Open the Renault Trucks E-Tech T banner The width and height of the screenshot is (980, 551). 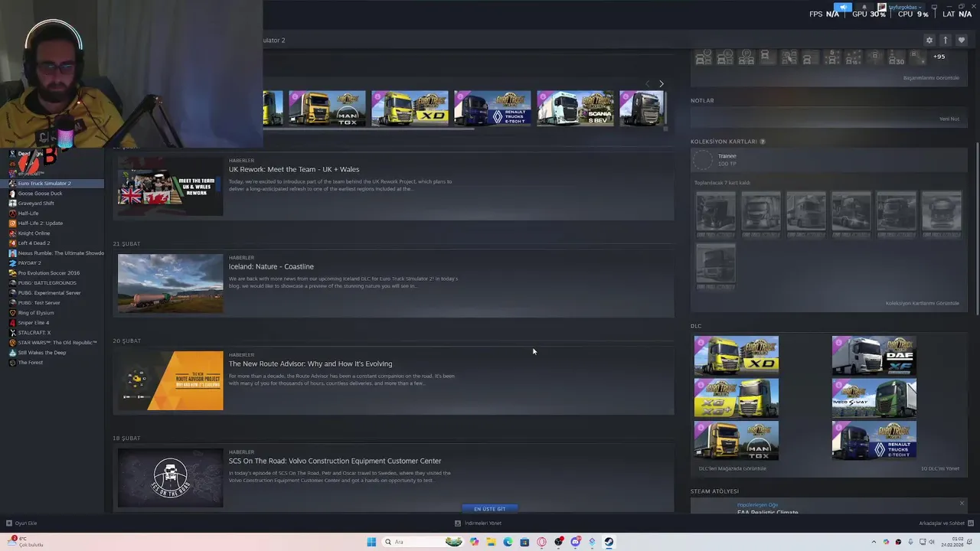click(x=492, y=108)
